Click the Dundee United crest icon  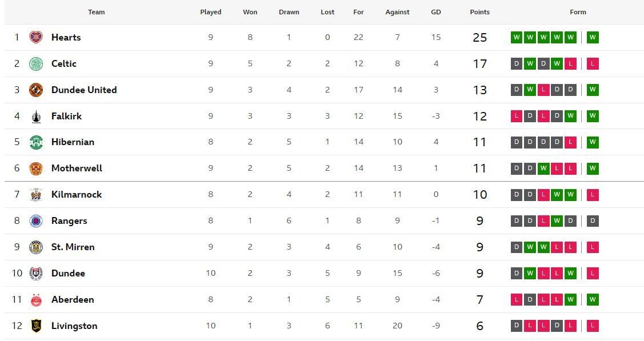point(36,90)
